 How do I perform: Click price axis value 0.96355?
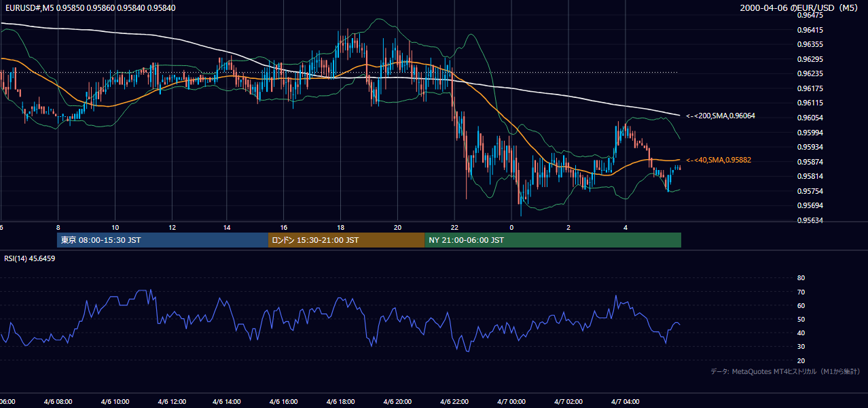[810, 44]
